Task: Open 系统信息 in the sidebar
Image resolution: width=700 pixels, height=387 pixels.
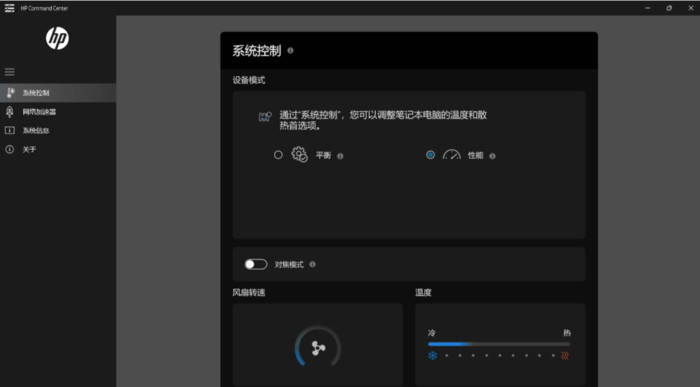Action: click(x=58, y=130)
